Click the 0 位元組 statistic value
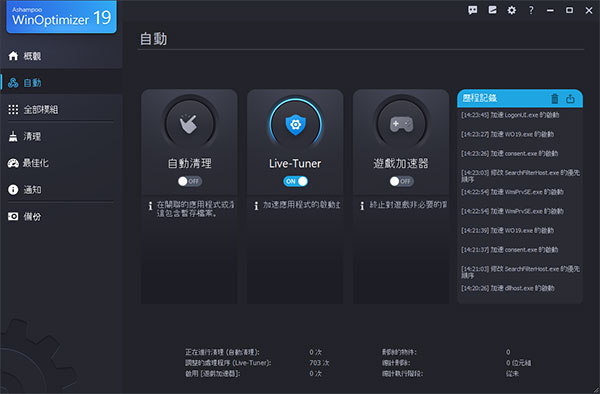The width and height of the screenshot is (600, 394). [x=518, y=362]
